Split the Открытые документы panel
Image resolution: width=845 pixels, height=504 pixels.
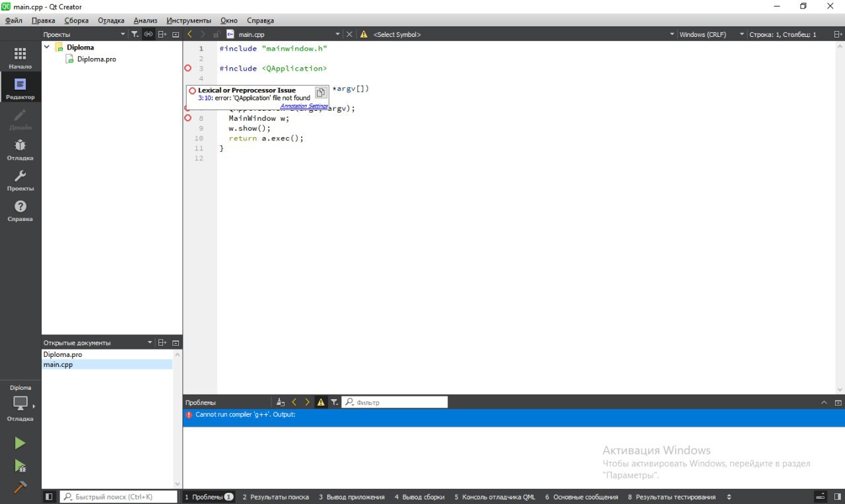pos(162,343)
